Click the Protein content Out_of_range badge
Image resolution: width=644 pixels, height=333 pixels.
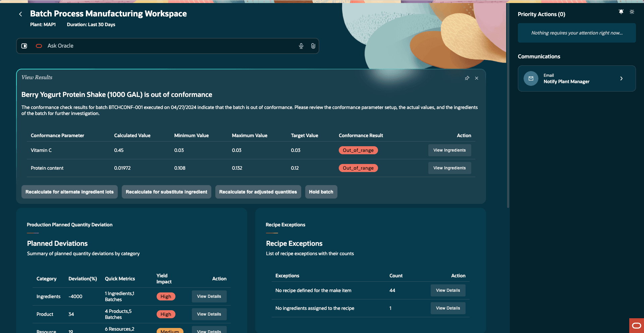coord(358,168)
